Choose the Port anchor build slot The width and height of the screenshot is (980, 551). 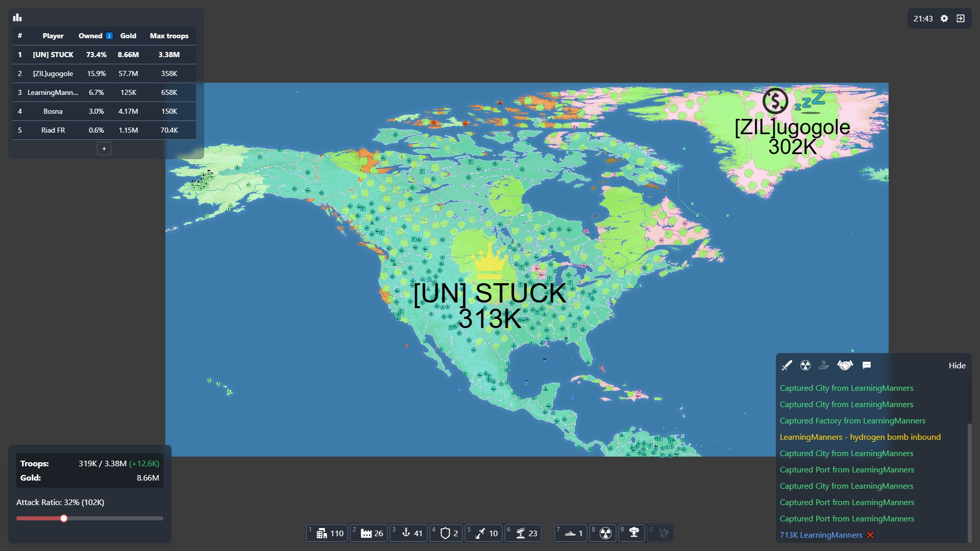pos(410,533)
